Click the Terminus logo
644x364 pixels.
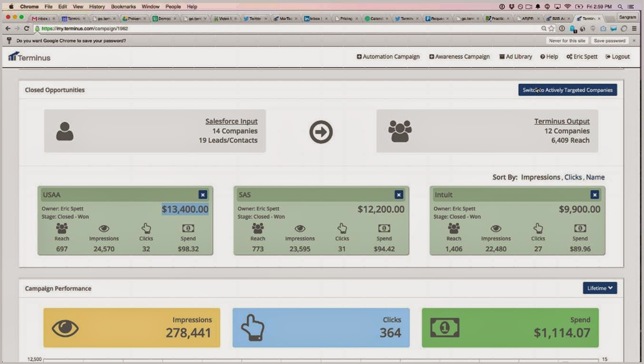pyautogui.click(x=29, y=57)
